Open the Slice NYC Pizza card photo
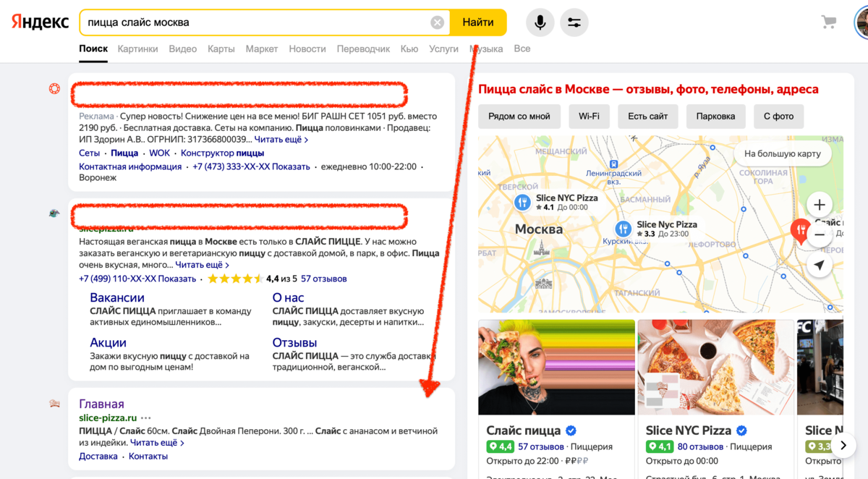The height and width of the screenshot is (479, 868). pos(715,367)
